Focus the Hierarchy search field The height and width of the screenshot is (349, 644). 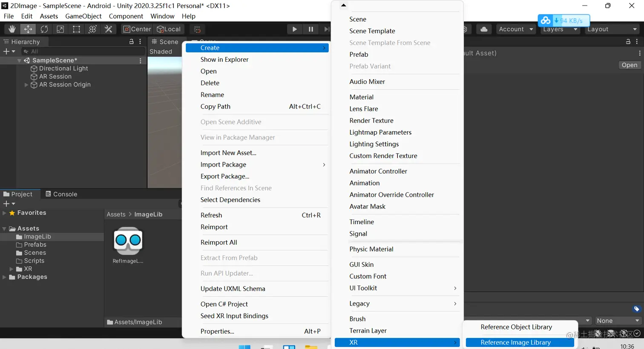pyautogui.click(x=83, y=51)
